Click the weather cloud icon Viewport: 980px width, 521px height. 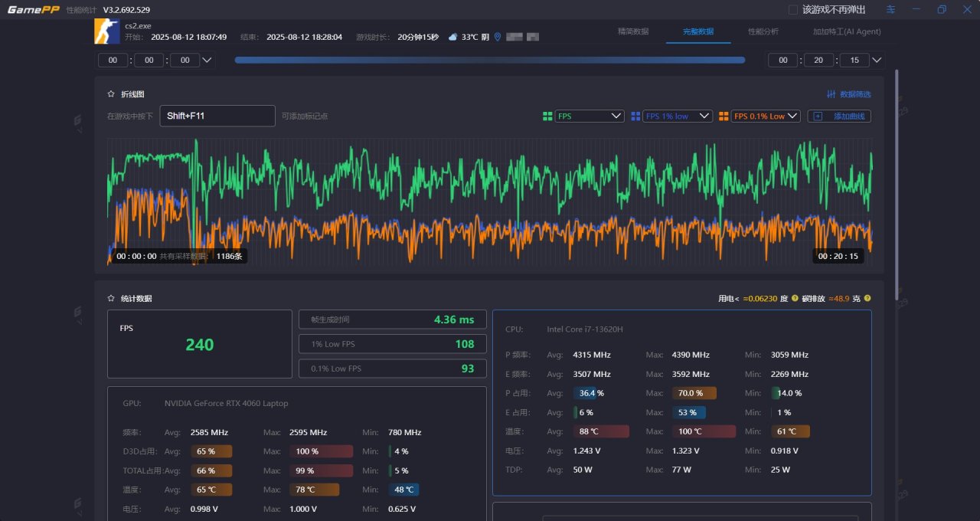[x=452, y=37]
